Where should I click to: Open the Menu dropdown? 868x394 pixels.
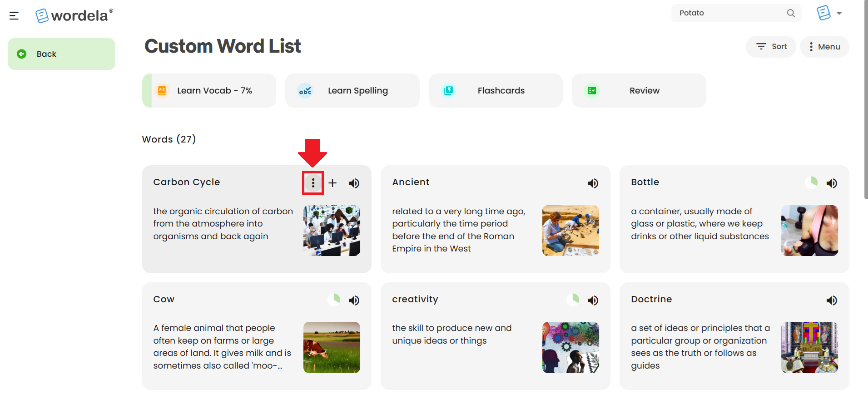[824, 46]
